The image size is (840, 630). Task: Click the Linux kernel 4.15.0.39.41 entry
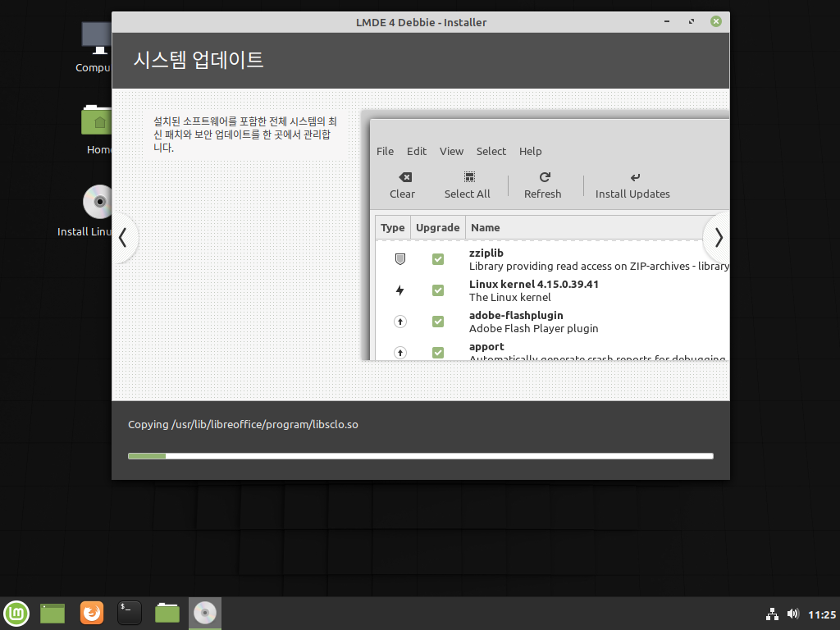(533, 285)
